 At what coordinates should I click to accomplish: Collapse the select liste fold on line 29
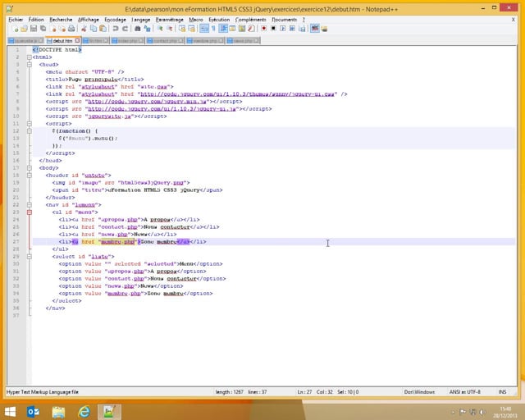(x=30, y=257)
